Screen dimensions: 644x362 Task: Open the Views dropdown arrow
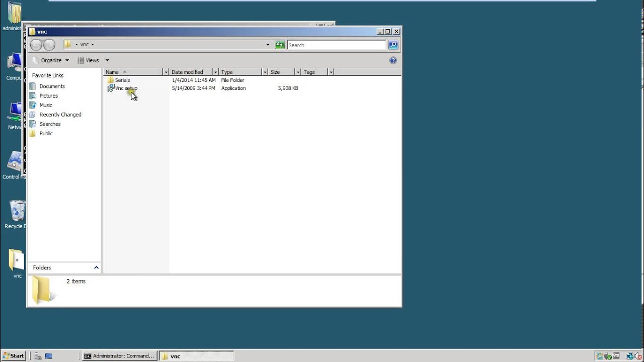(x=107, y=60)
